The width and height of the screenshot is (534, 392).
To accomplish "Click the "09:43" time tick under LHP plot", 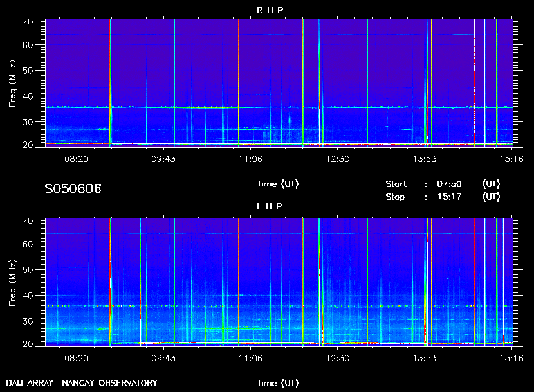I will (x=163, y=359).
